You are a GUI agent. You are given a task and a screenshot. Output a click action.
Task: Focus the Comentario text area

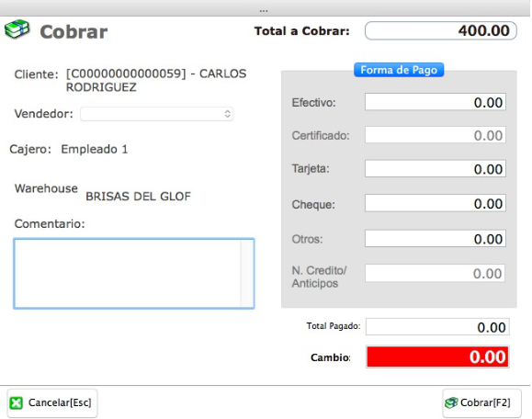point(134,274)
